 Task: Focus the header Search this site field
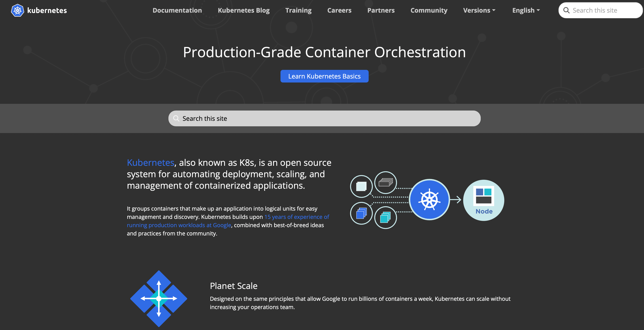[x=601, y=10]
